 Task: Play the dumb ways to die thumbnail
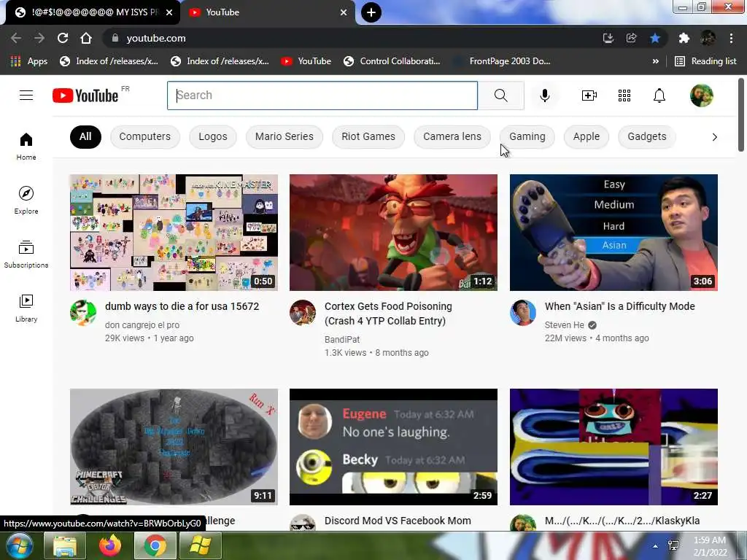pos(174,233)
